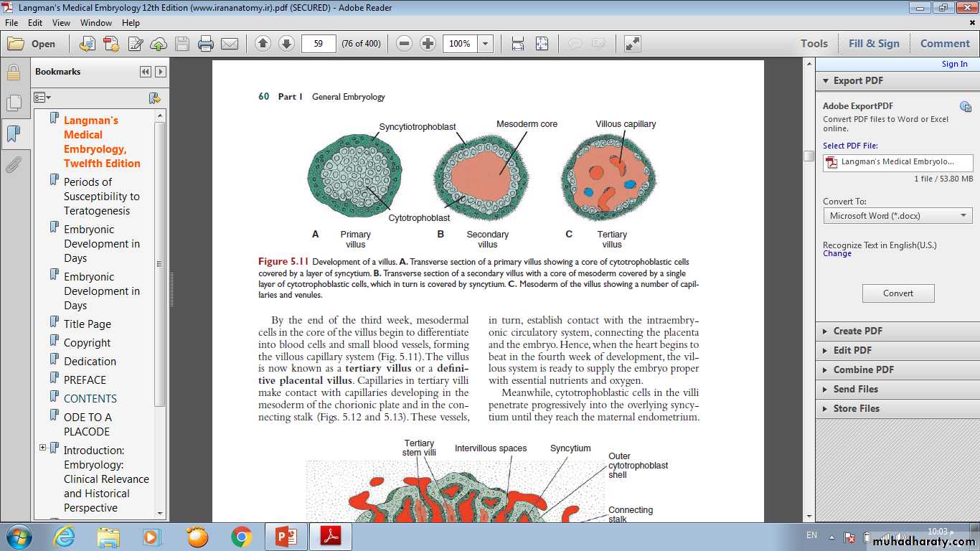Viewport: 980px width, 551px height.
Task: Zoom in with the plus button
Action: (428, 44)
